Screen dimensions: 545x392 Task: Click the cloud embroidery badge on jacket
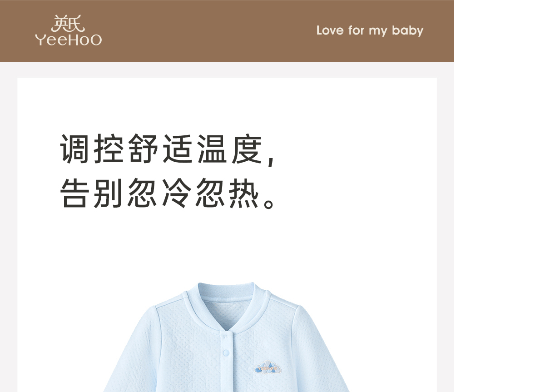[x=268, y=367]
